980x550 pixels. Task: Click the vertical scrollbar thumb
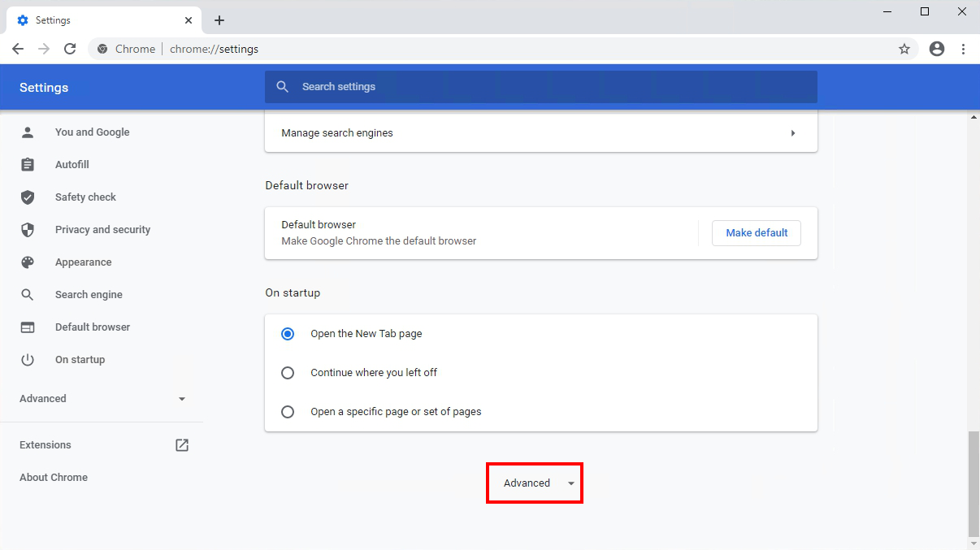(x=973, y=479)
